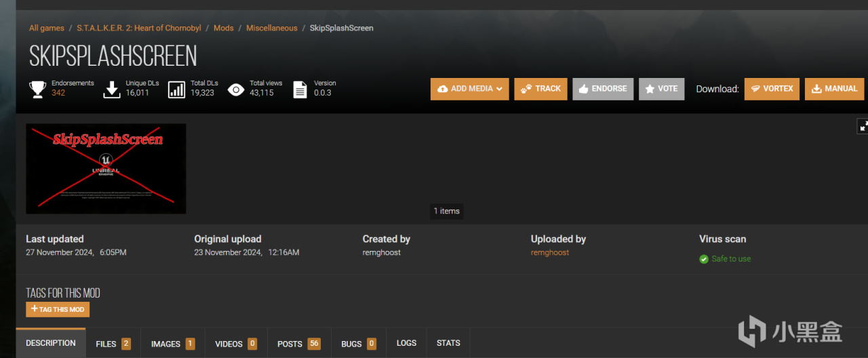Image resolution: width=868 pixels, height=358 pixels.
Task: Click the Total views value 43,115
Action: tap(262, 93)
